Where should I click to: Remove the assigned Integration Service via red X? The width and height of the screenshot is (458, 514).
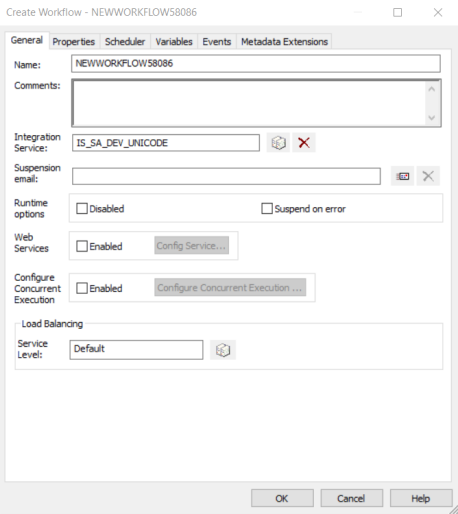304,143
